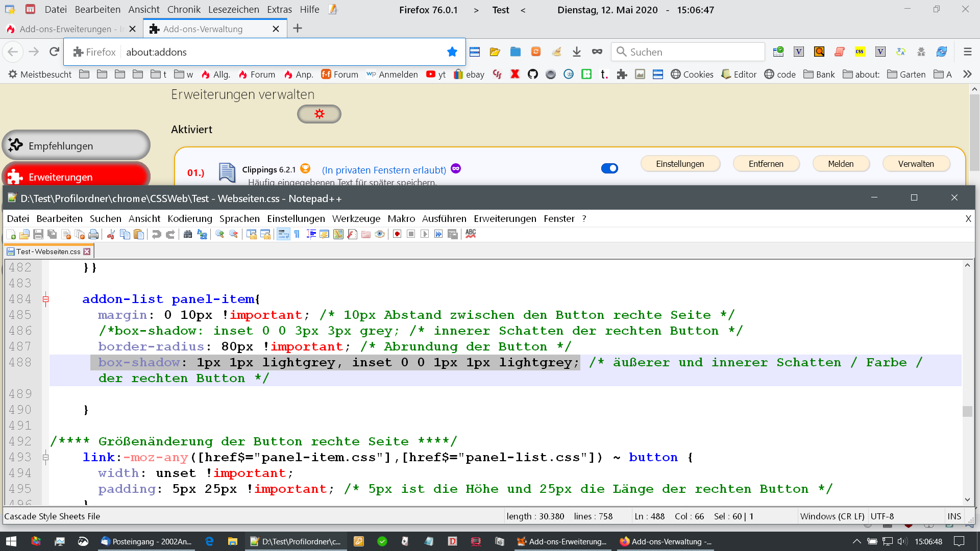
Task: Expand the bookmarks toolbar overflow chevron
Action: tap(967, 74)
